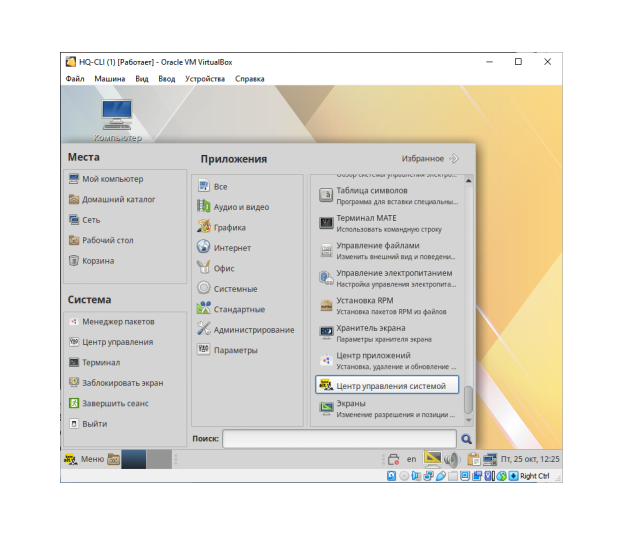Launch Терминал from System section
The image size is (624, 535).
click(x=94, y=362)
